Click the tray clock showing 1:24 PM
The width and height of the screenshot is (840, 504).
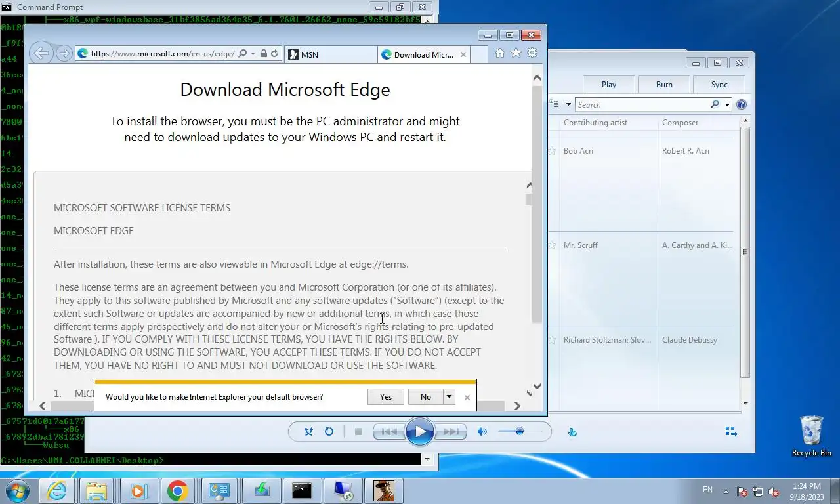click(807, 491)
